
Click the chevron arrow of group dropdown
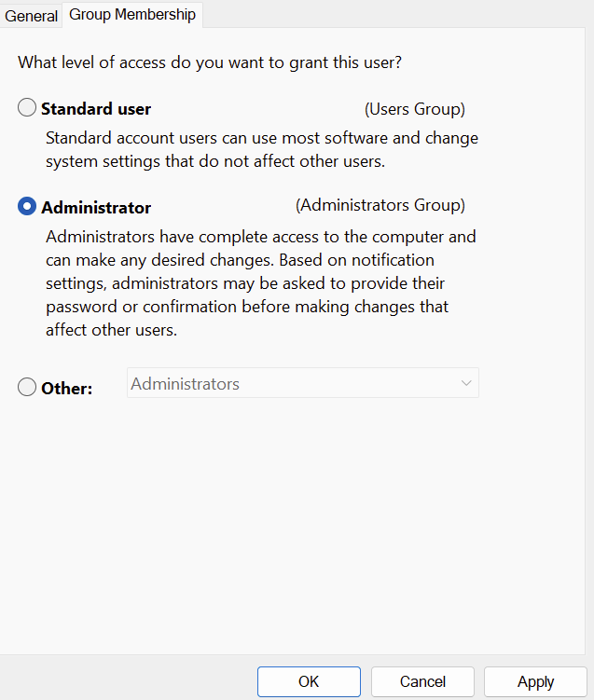(x=465, y=383)
